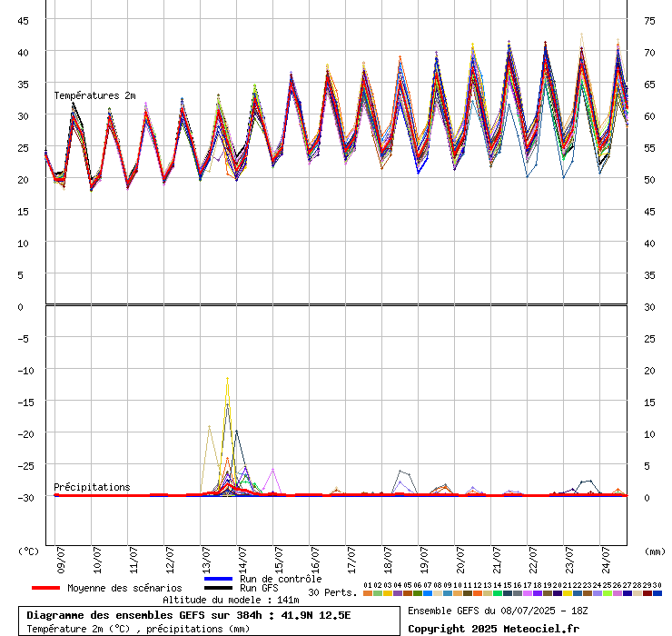Click the 25 precipitation axis value on right
This screenshot has height=636, width=672.
[x=649, y=339]
